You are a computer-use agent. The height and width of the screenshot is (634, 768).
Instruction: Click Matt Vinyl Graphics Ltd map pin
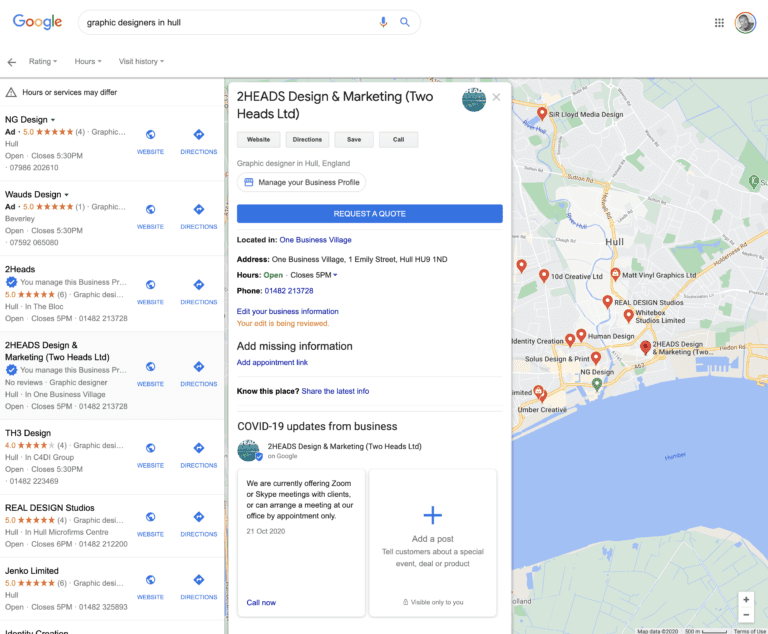point(616,274)
